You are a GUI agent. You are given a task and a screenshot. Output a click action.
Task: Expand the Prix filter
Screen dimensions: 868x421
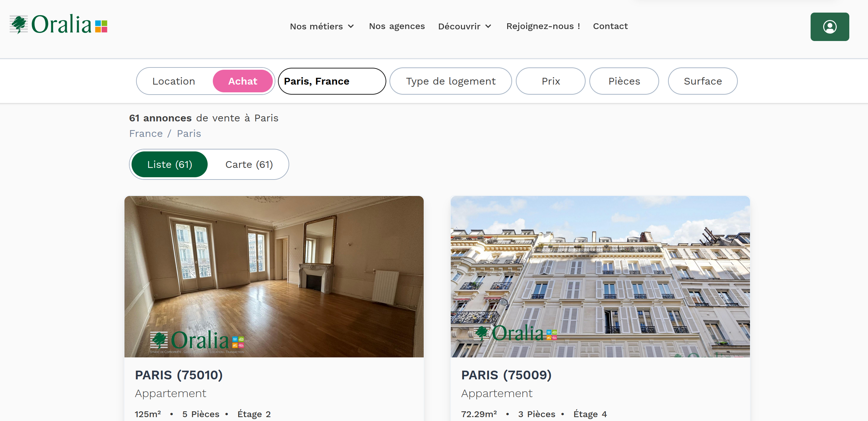click(550, 81)
